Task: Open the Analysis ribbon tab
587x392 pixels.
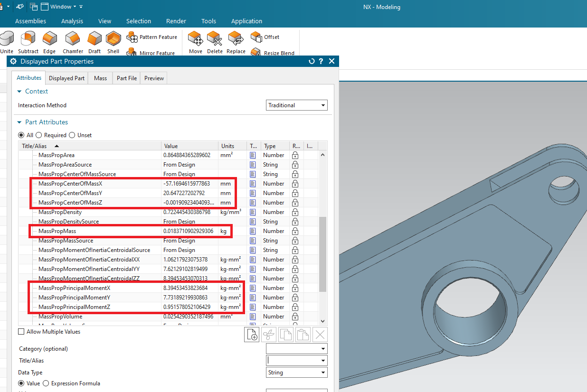Action: tap(72, 21)
